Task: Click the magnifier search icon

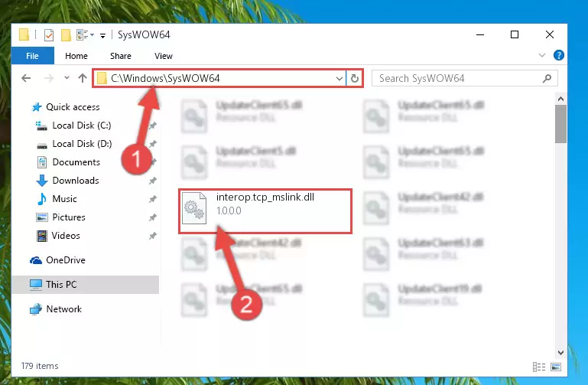Action: (x=547, y=78)
